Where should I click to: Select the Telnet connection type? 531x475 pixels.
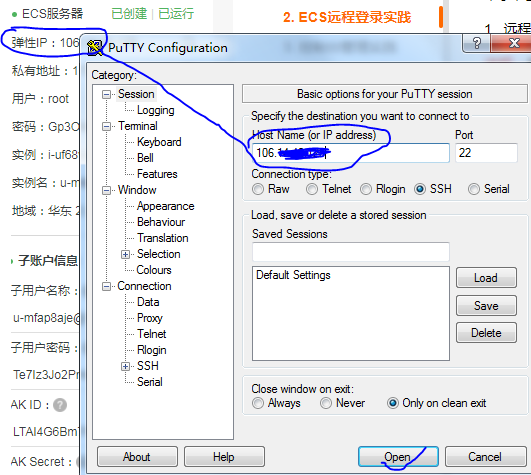tap(312, 189)
